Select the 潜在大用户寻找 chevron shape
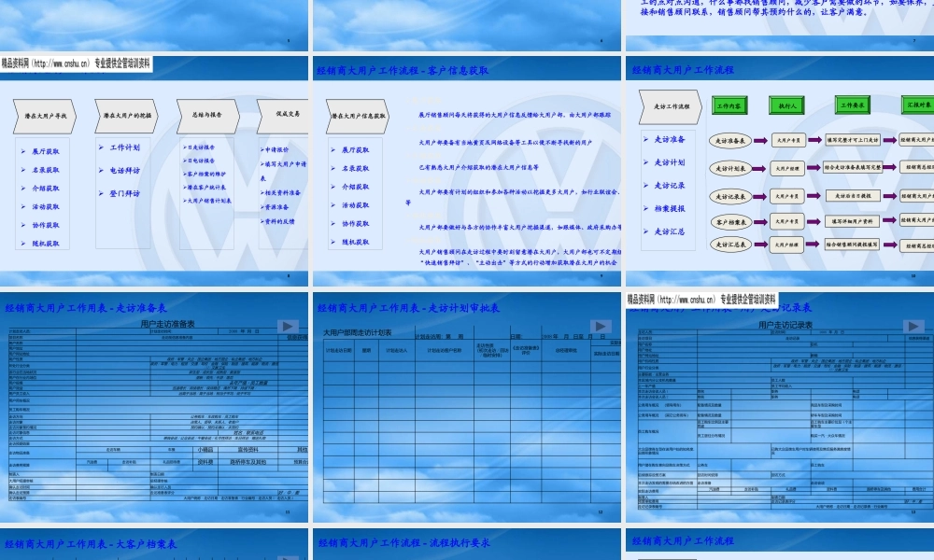 pos(45,116)
